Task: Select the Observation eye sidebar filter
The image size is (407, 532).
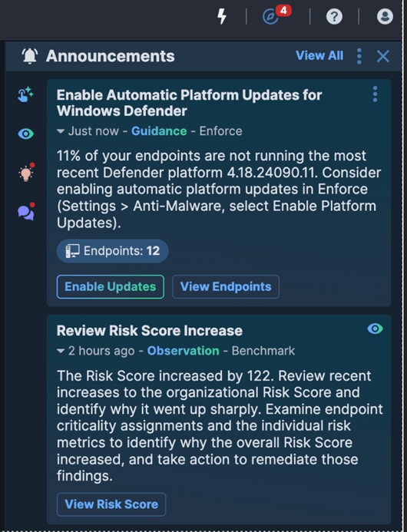Action: 25,134
